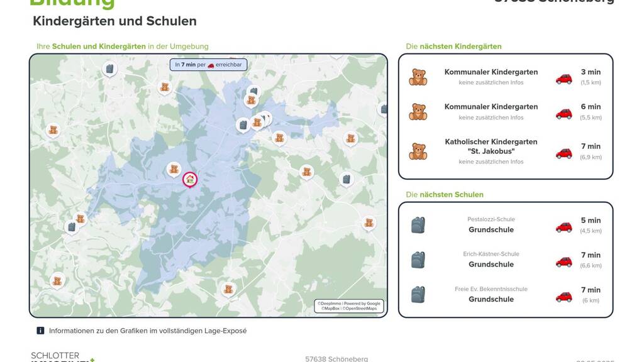Click teddy icon for Katholischer Kindergarten St. Jakobus
Image resolution: width=644 pixels, height=362 pixels.
click(418, 151)
